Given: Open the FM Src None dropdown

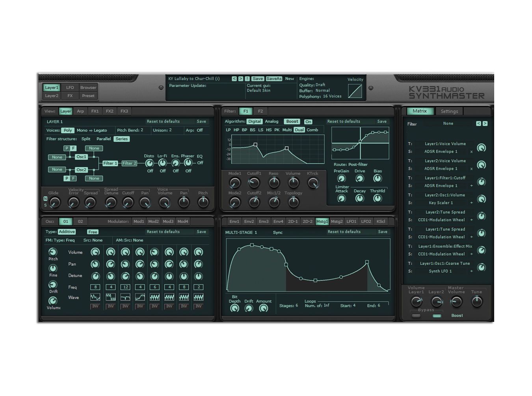Looking at the screenshot, I should [97, 240].
